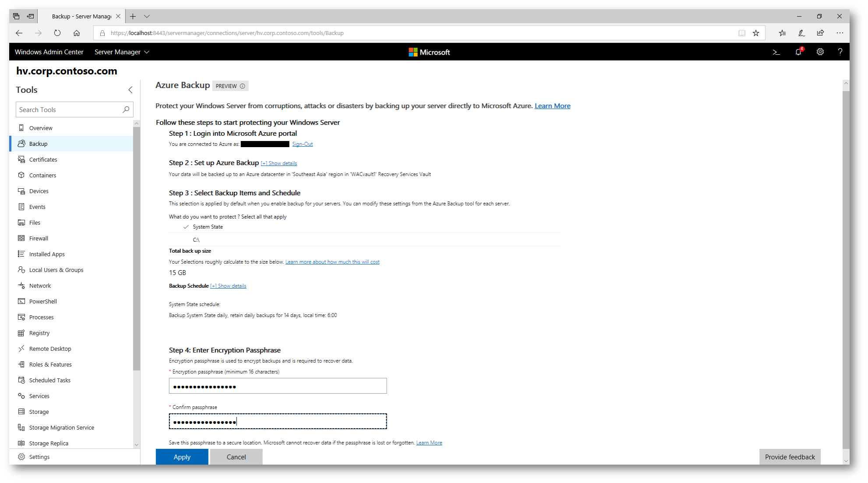The image size is (868, 483).
Task: Open the PowerShell console icon in header
Action: 776,52
